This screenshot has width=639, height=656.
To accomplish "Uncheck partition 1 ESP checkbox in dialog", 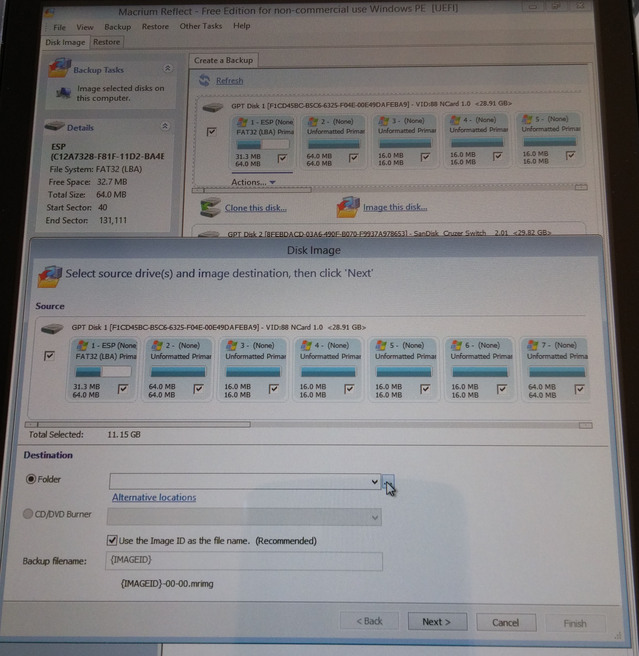I will click(x=123, y=389).
